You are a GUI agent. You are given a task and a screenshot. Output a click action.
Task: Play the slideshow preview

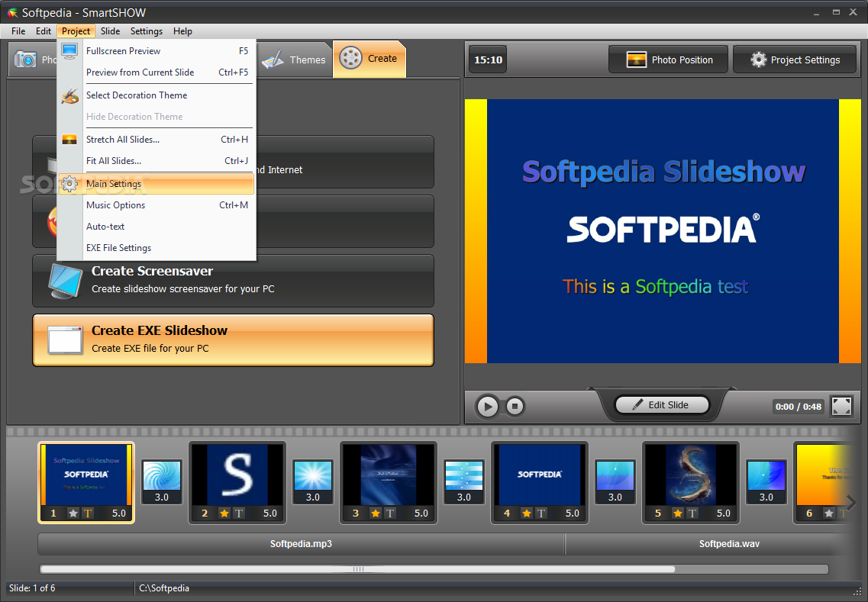(x=487, y=407)
